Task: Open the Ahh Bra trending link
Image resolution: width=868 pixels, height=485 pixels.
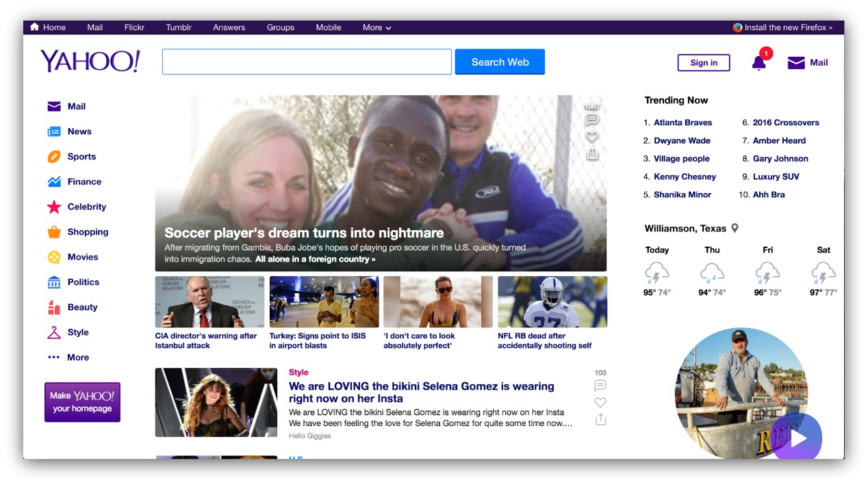Action: pyautogui.click(x=769, y=195)
